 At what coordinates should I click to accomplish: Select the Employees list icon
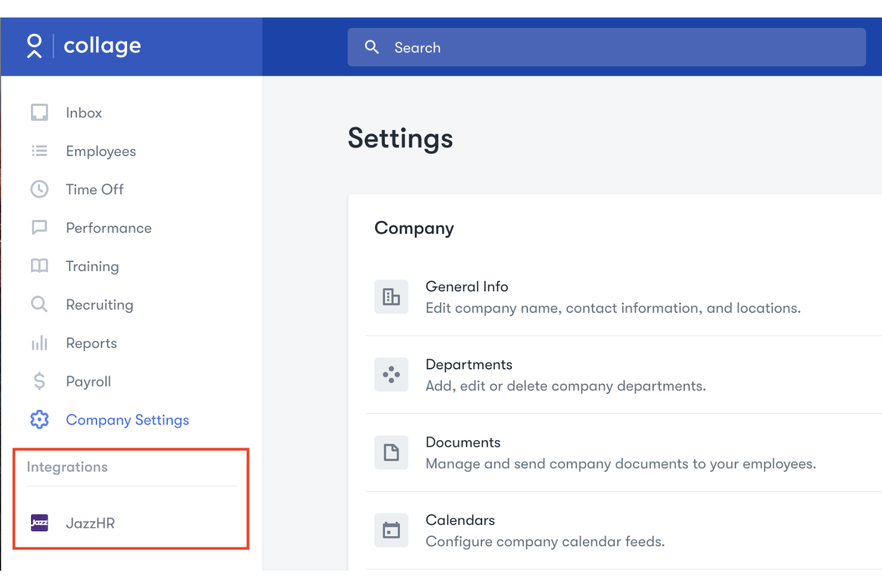point(39,151)
